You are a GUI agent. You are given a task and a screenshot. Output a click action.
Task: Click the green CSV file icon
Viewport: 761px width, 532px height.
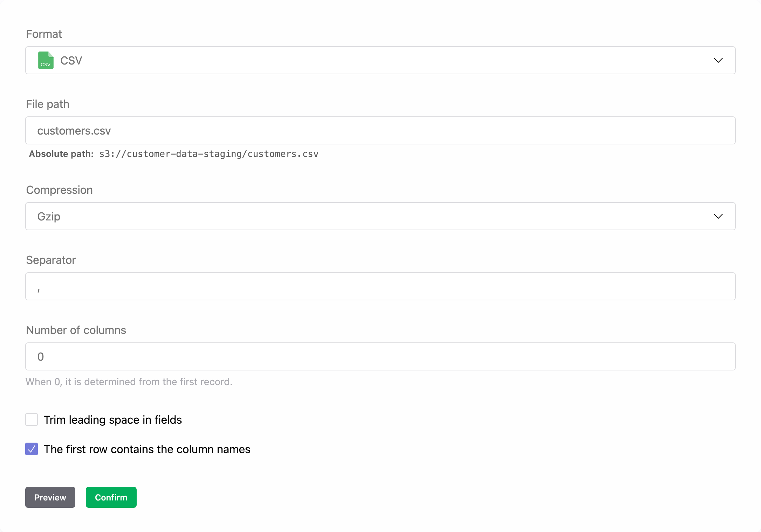click(46, 60)
